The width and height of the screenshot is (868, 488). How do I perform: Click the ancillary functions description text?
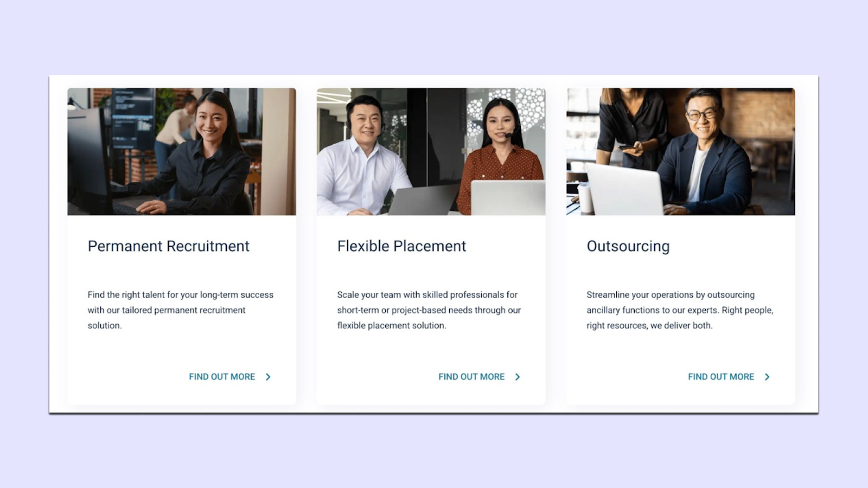point(680,310)
